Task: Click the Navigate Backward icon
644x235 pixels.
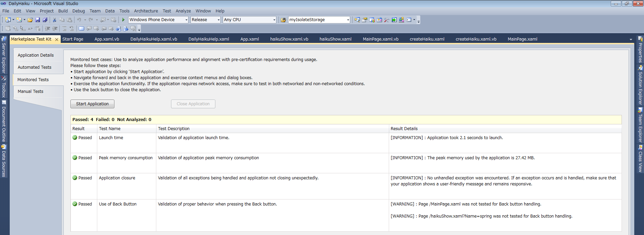Action: pos(103,20)
